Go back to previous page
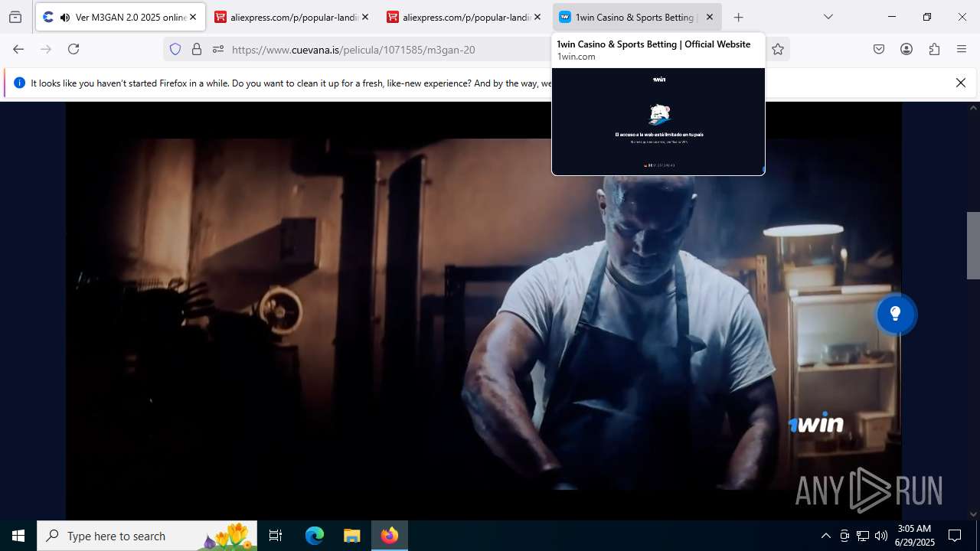Image resolution: width=980 pixels, height=551 pixels. (18, 49)
